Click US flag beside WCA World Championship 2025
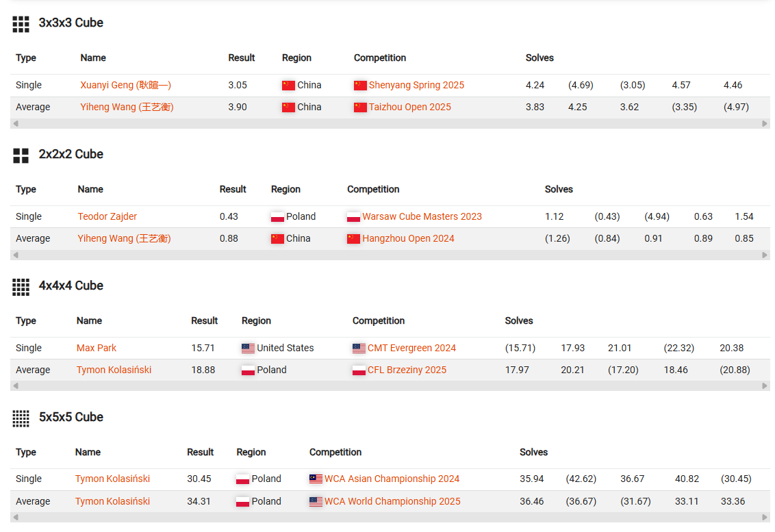Screen dimensions: 775x532 tap(316, 501)
